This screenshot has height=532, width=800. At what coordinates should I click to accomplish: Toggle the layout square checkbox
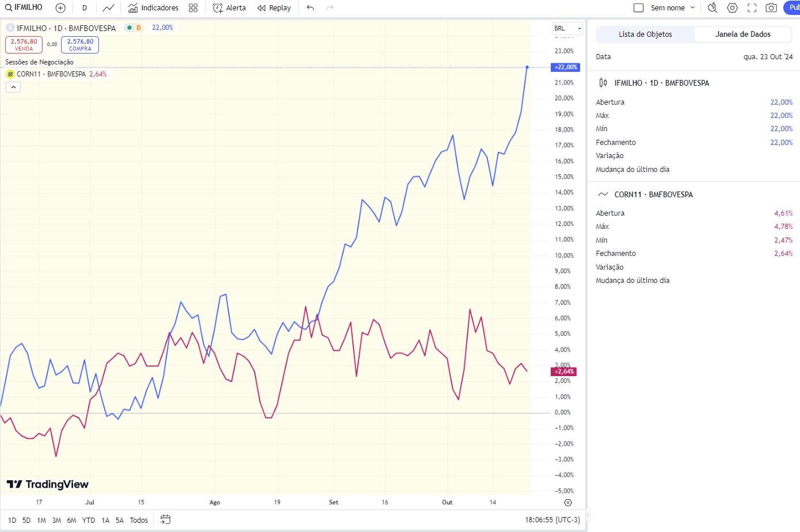[638, 8]
